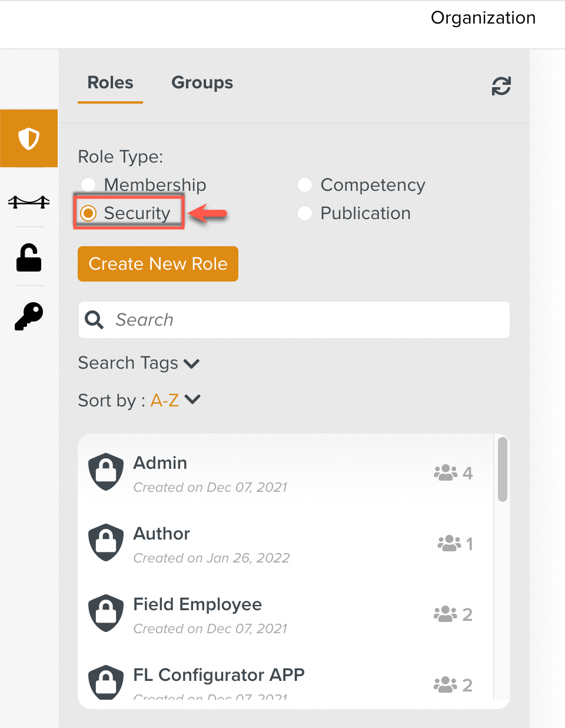Click the unlocked padlock sidebar icon
The height and width of the screenshot is (728, 565).
click(x=29, y=258)
